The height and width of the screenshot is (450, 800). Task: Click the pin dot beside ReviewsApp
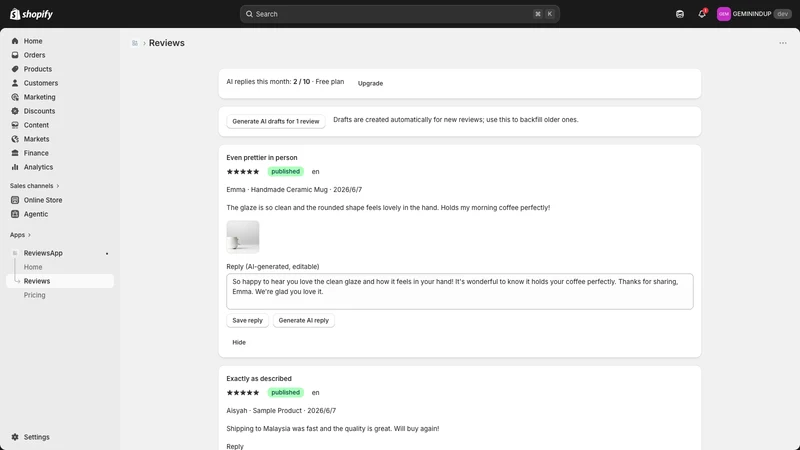point(107,254)
